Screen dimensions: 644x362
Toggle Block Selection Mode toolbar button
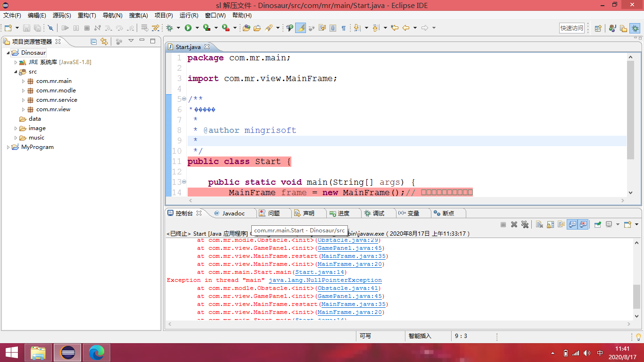(x=333, y=28)
